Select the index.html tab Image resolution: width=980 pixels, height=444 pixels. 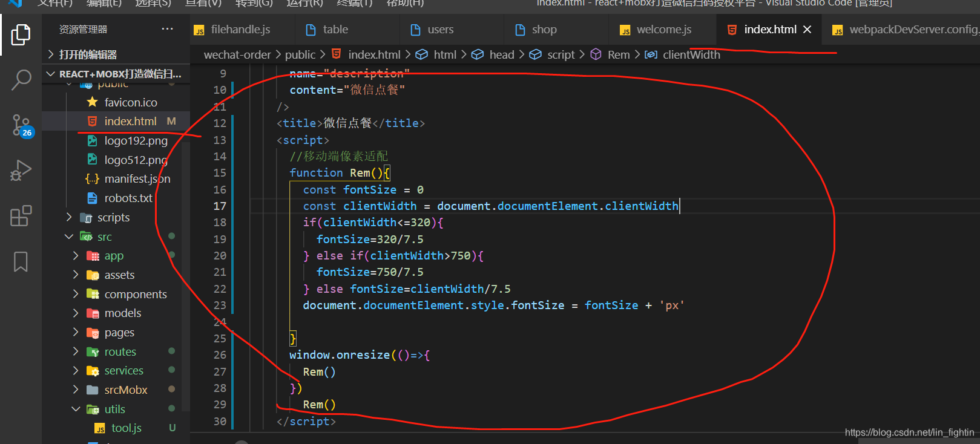pyautogui.click(x=769, y=30)
